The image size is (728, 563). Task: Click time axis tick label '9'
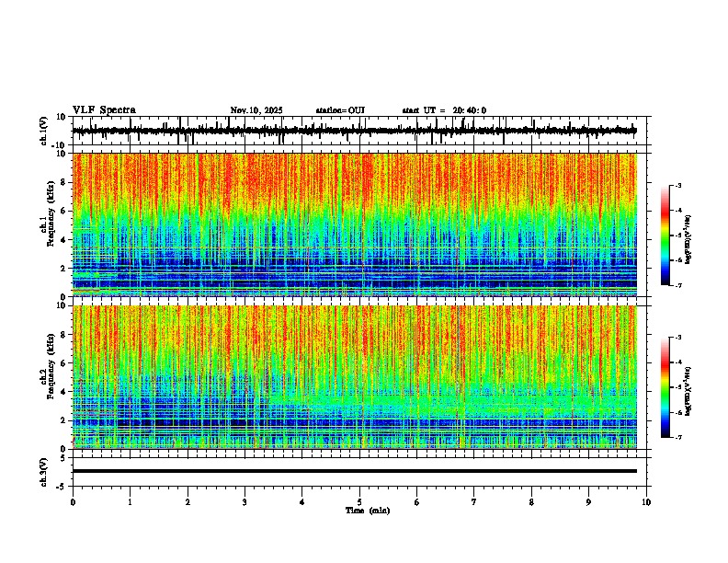coord(588,502)
